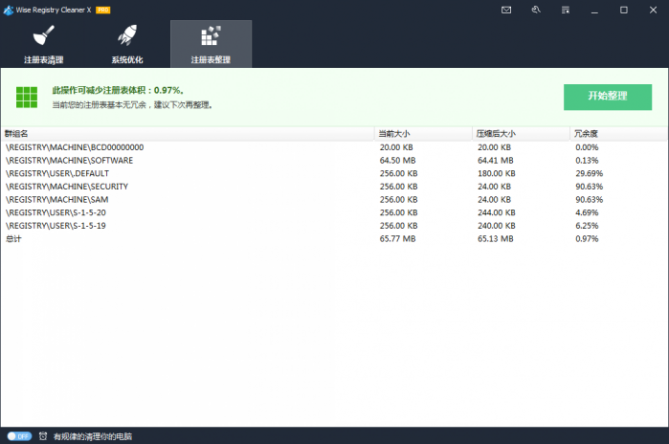Click the 244.00 KB compressed size cell
The height and width of the screenshot is (444, 669).
click(496, 212)
